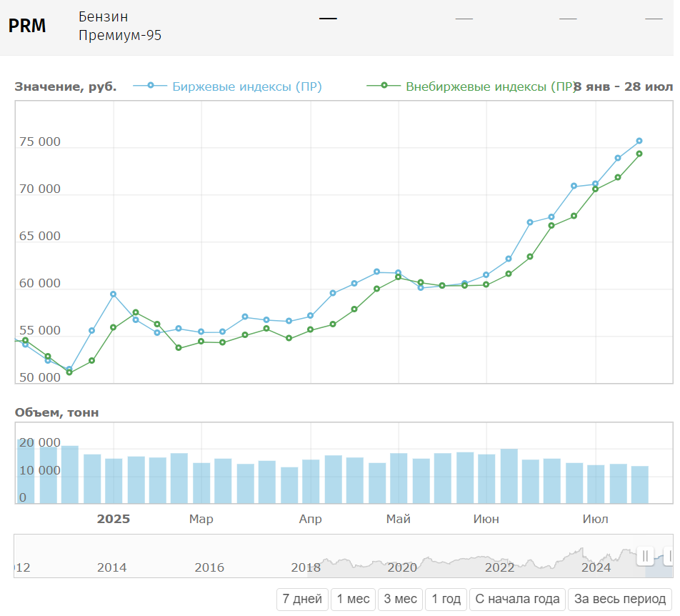The image size is (680, 616).
Task: Click the "PRM" ticker label
Action: (x=27, y=26)
